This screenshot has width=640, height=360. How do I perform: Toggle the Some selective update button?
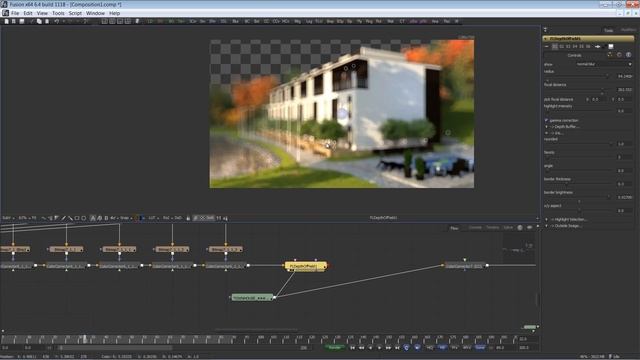[x=480, y=347]
